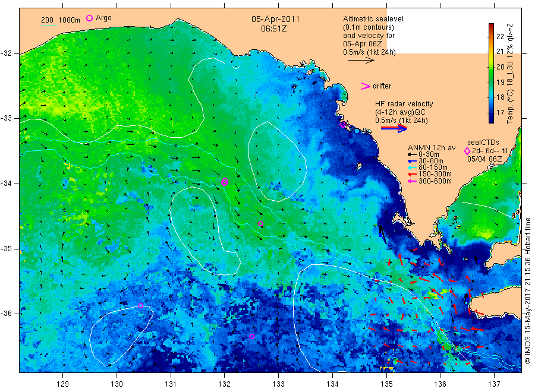535x392 pixels.
Task: Click the 'sealCTDs' legend label
Action: pos(483,143)
